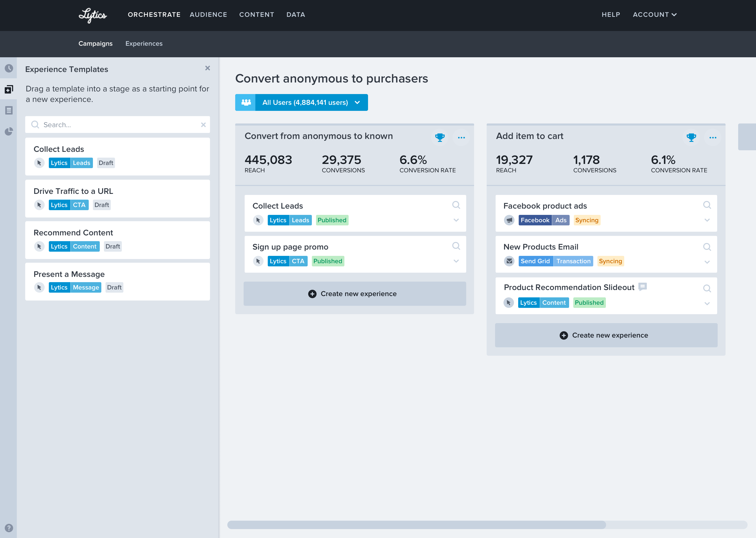Viewport: 756px width, 538px height.
Task: Click the template Search input field
Action: pyautogui.click(x=118, y=125)
